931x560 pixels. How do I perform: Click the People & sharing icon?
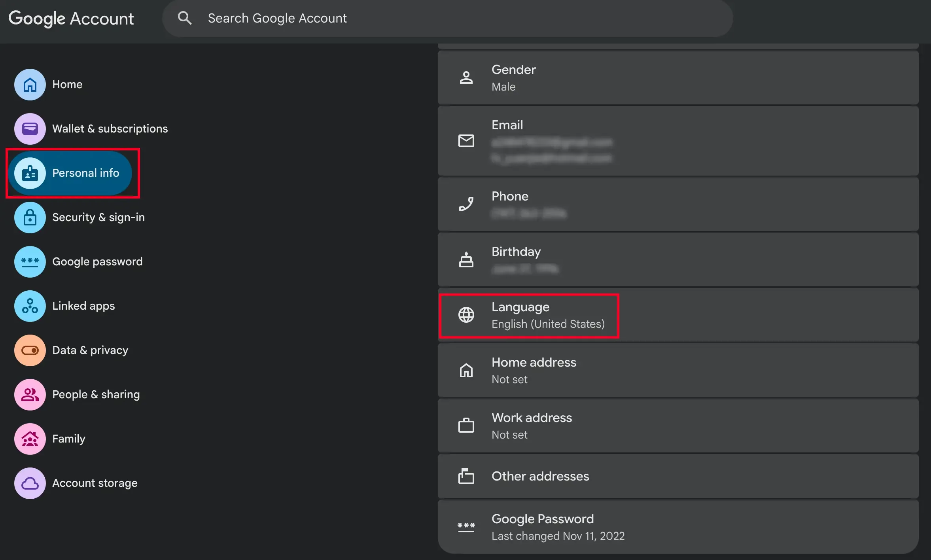(30, 395)
